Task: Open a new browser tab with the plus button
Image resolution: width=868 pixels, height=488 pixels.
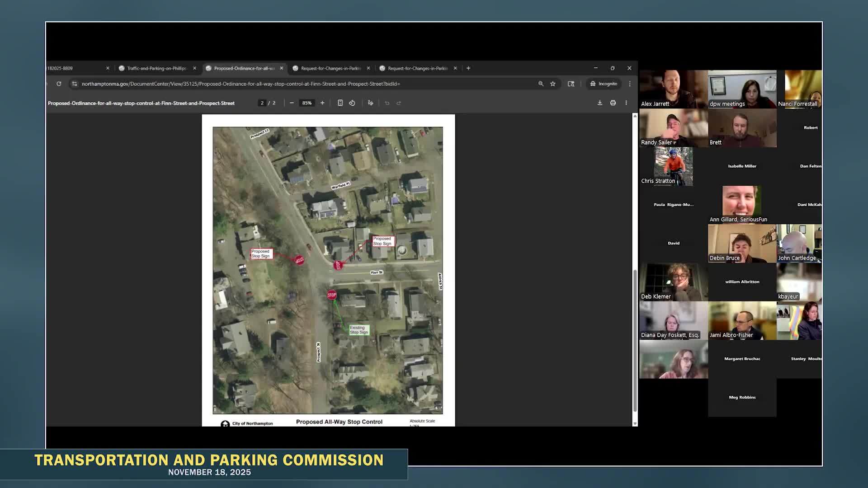Action: [468, 68]
